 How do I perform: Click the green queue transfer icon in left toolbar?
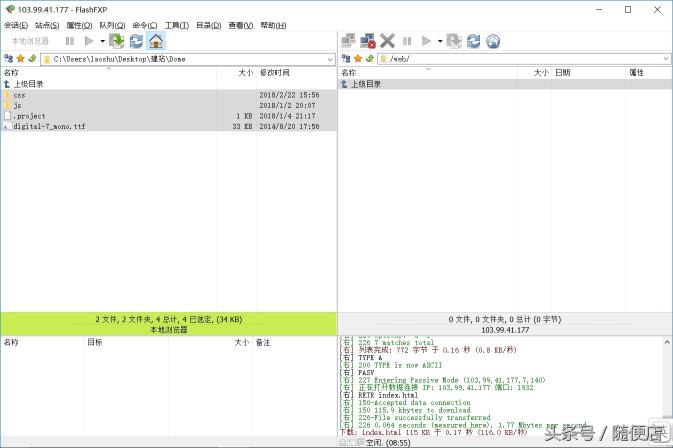tap(117, 41)
